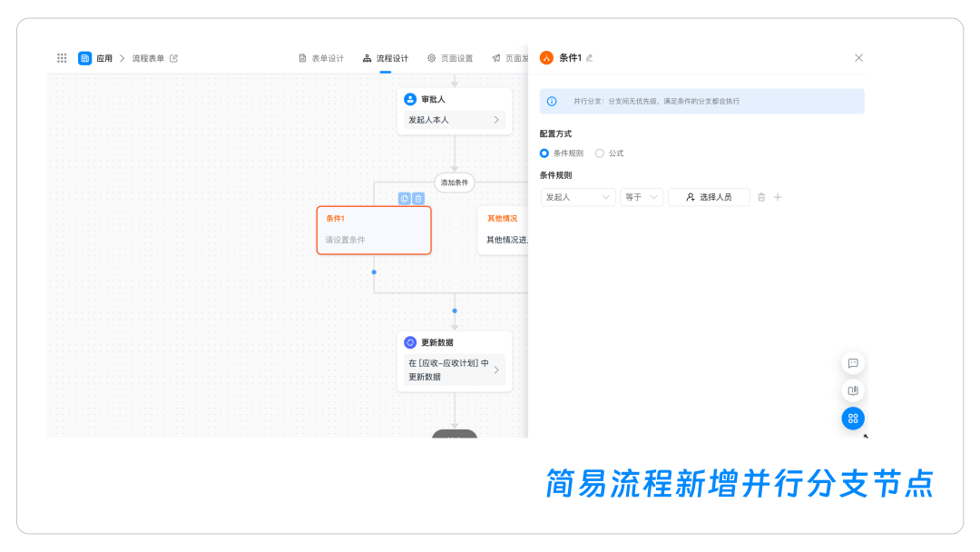Click the 选择人员 button
This screenshot has width=980, height=552.
coord(709,197)
